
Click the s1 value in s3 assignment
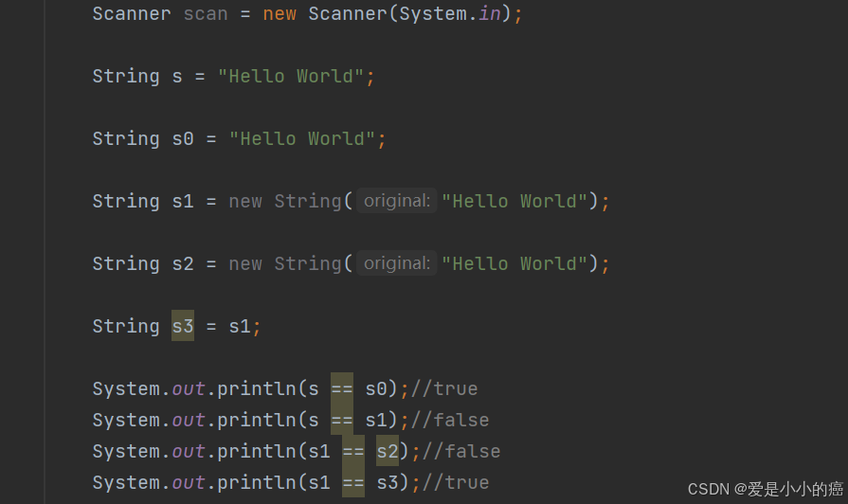point(240,326)
